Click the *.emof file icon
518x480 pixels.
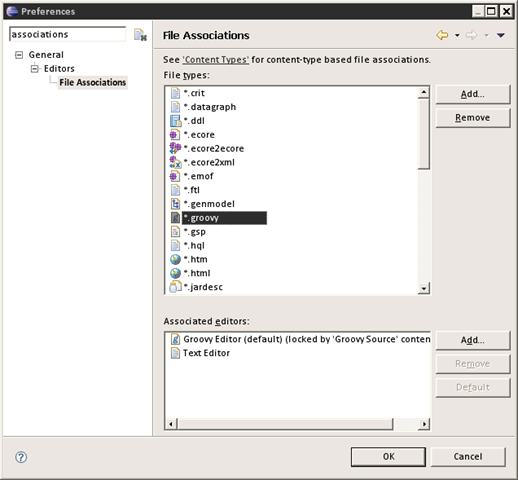click(x=175, y=176)
